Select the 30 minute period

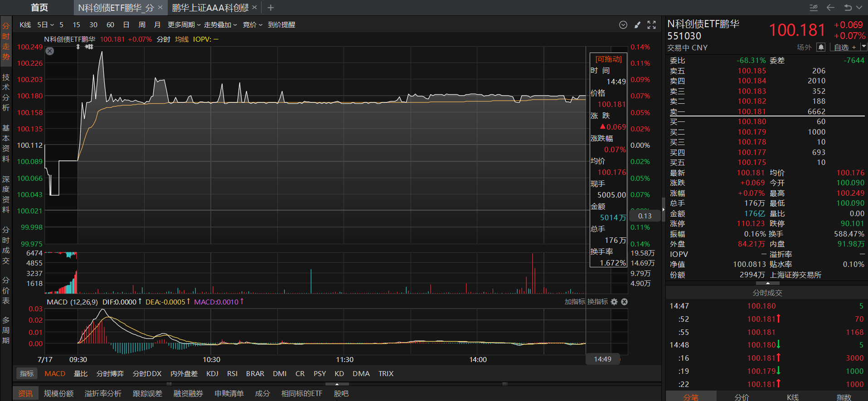(x=93, y=25)
